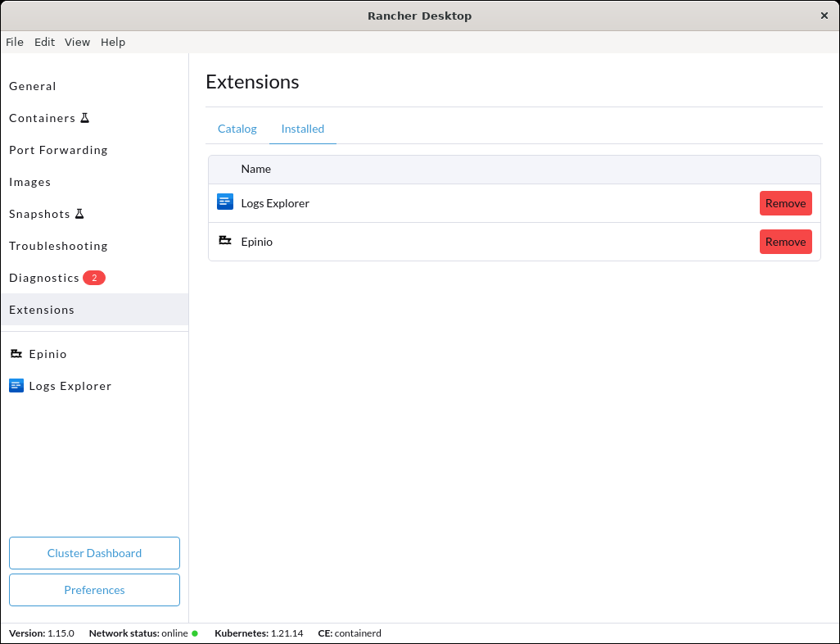
Task: Click the Epinio flag icon in the installed list
Action: pyautogui.click(x=224, y=240)
